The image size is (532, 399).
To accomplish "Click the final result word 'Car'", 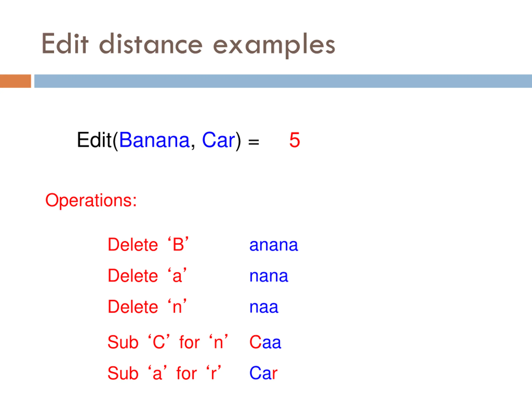I will (263, 373).
